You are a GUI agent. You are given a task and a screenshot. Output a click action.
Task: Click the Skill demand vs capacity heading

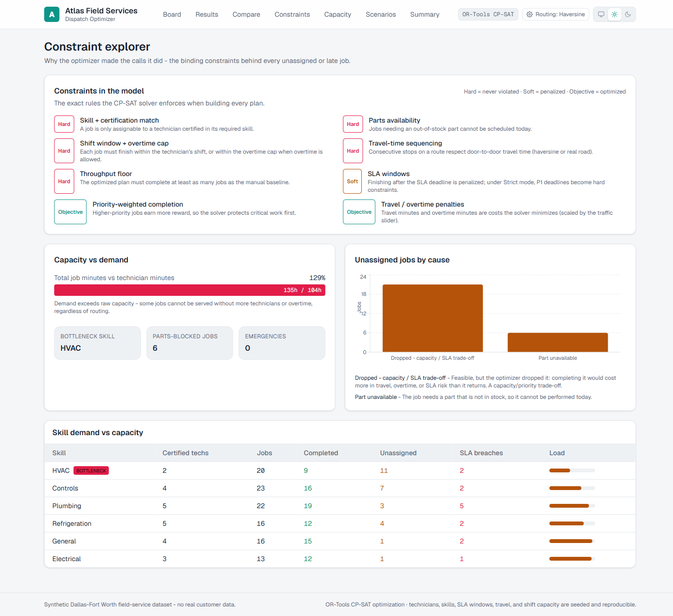(x=98, y=433)
